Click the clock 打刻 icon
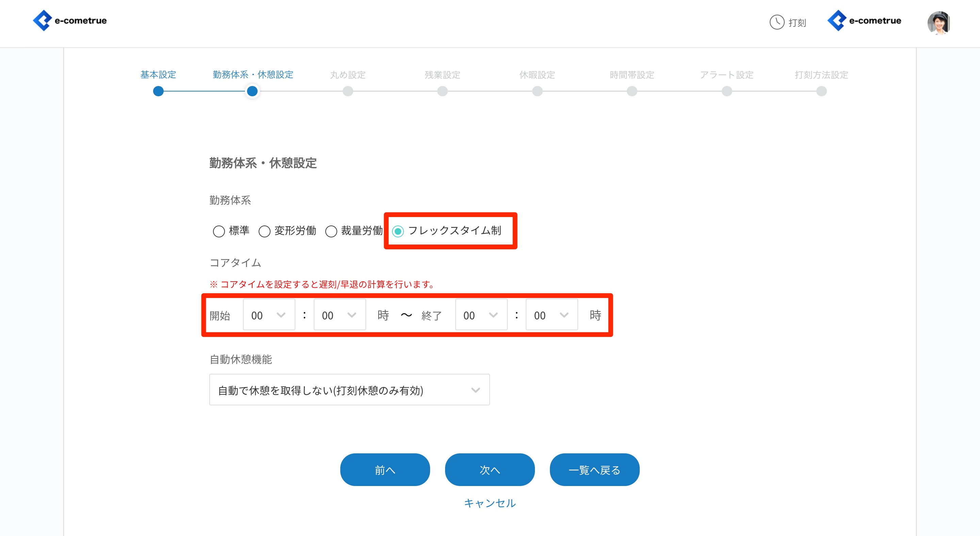The height and width of the screenshot is (536, 980). point(777,22)
